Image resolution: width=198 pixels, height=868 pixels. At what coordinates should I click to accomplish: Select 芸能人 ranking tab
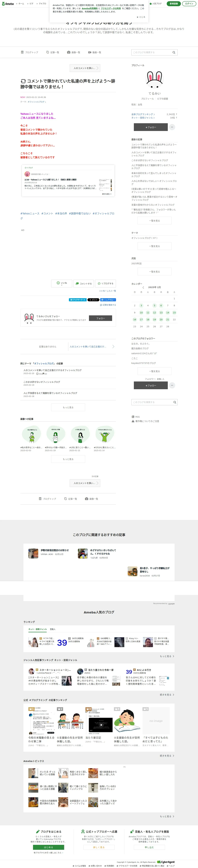pyautogui.click(x=53, y=629)
